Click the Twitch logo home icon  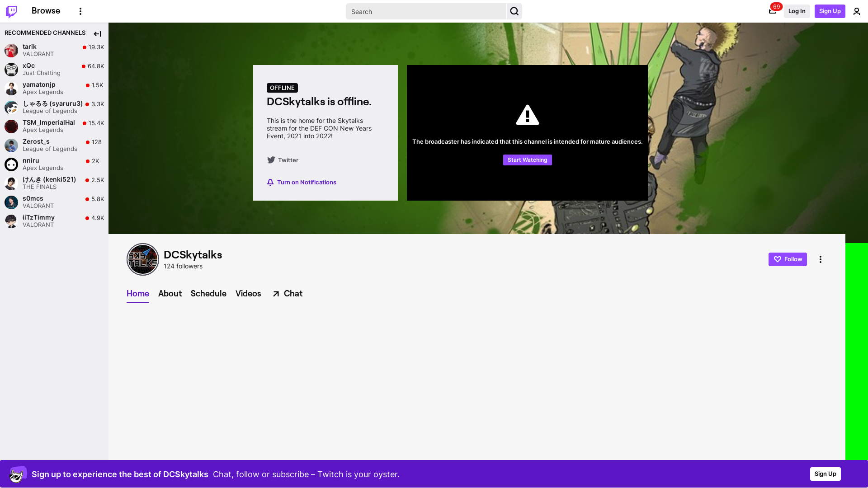(11, 11)
